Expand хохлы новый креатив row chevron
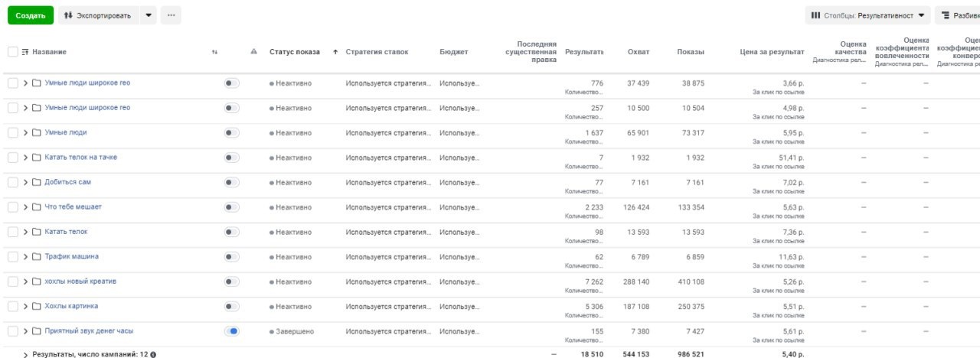 click(25, 282)
